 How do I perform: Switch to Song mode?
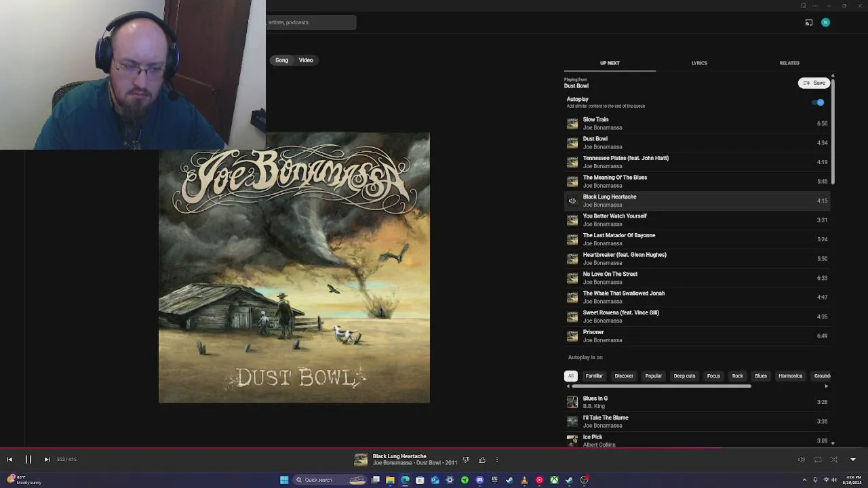coord(281,60)
